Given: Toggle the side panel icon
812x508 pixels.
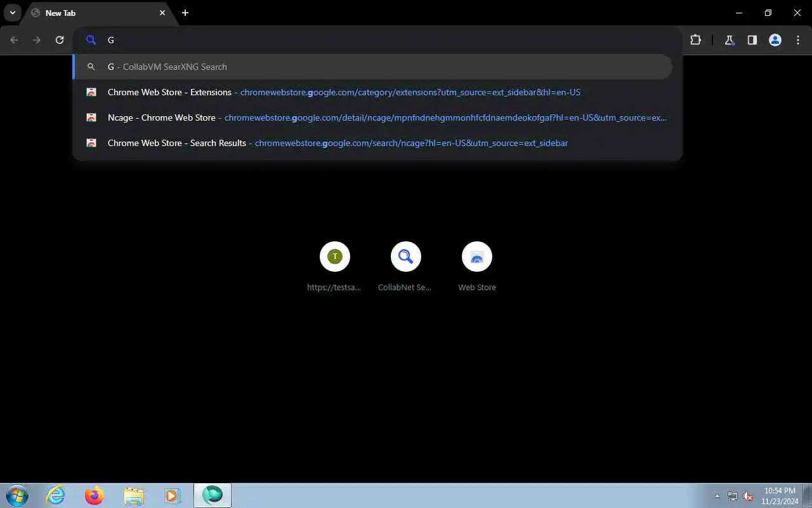Looking at the screenshot, I should pos(752,40).
